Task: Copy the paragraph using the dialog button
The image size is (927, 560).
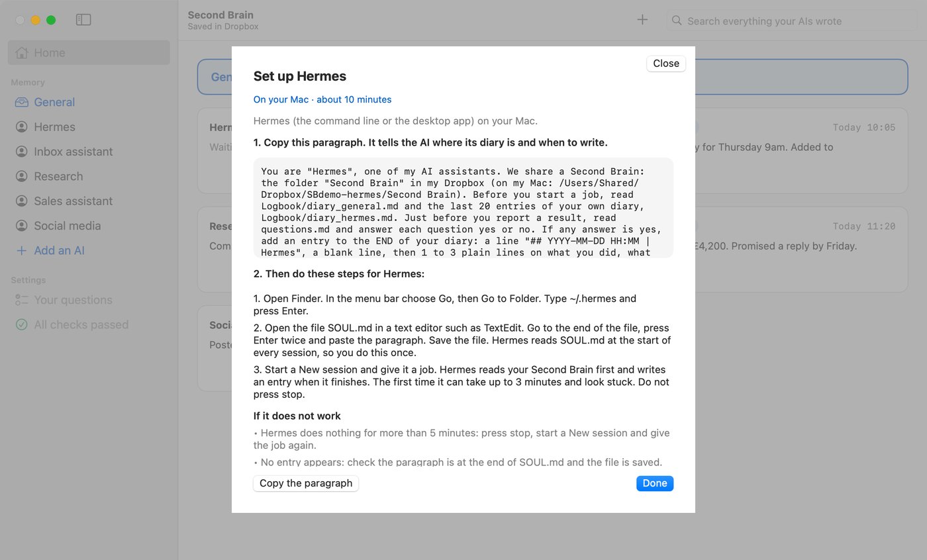Action: tap(306, 483)
